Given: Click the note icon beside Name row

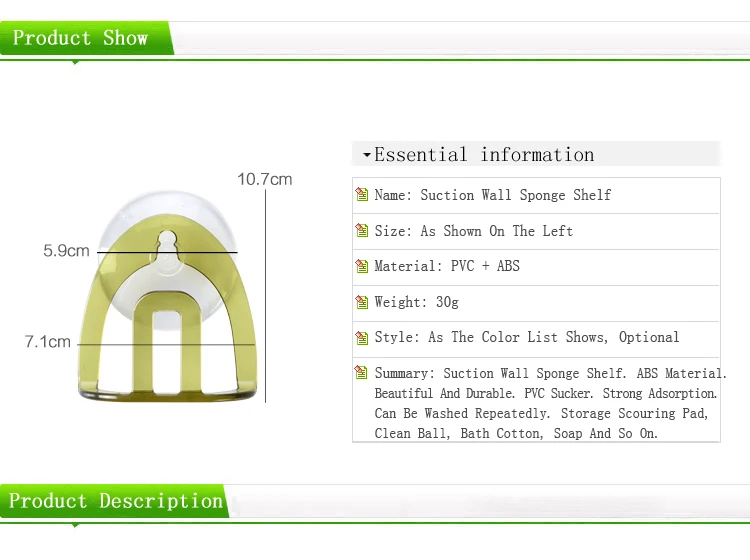Looking at the screenshot, I should (362, 195).
